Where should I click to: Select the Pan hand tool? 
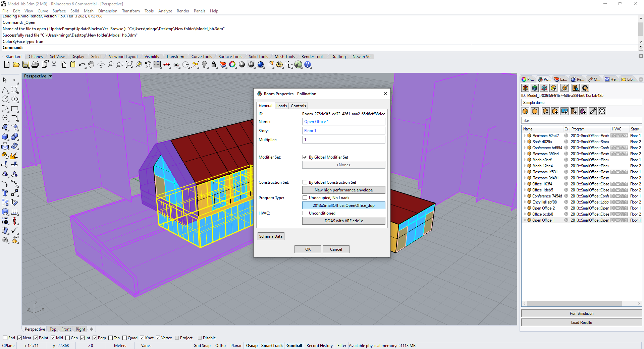coord(91,65)
